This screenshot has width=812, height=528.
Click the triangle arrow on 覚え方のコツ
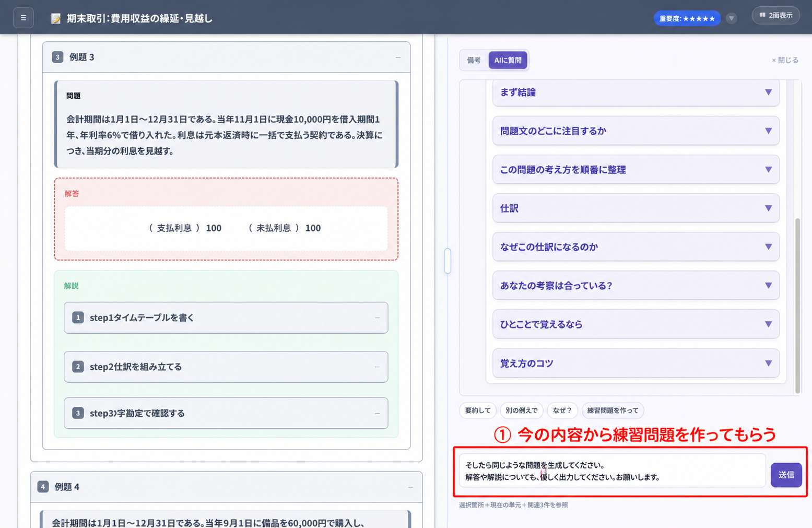pos(768,363)
